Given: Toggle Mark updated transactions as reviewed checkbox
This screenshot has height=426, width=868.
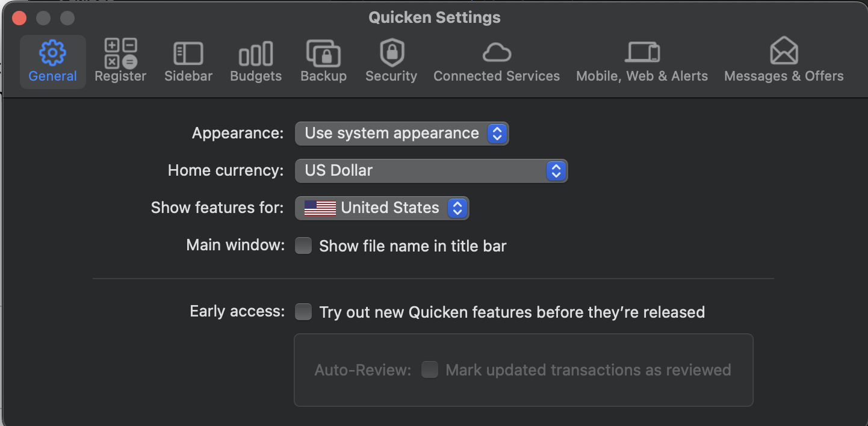Looking at the screenshot, I should click(x=430, y=369).
